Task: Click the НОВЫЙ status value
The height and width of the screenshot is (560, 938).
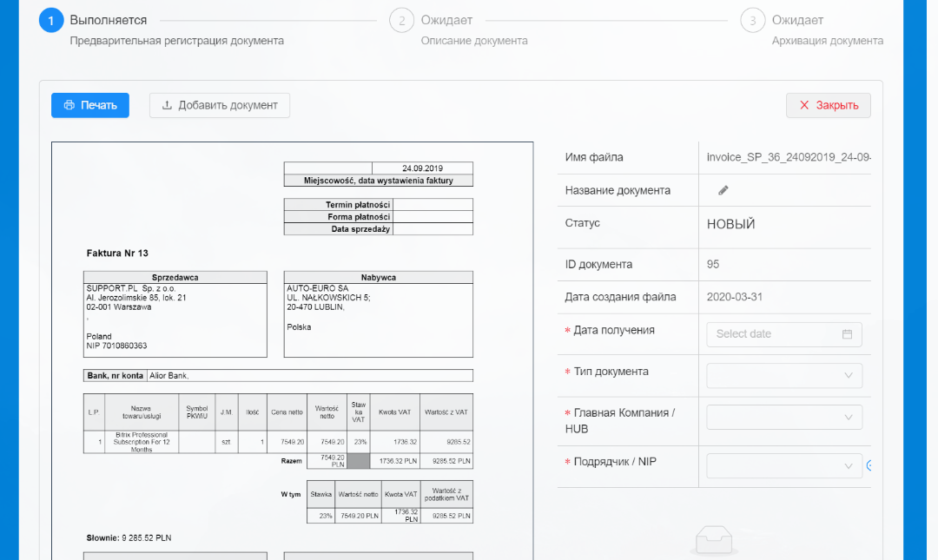Action: (x=731, y=224)
